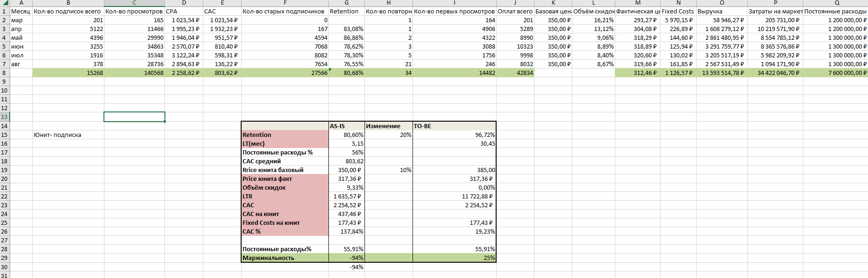Click the 'Оплат всего' header cell
Viewport: 868px width, 278px height.
(515, 11)
